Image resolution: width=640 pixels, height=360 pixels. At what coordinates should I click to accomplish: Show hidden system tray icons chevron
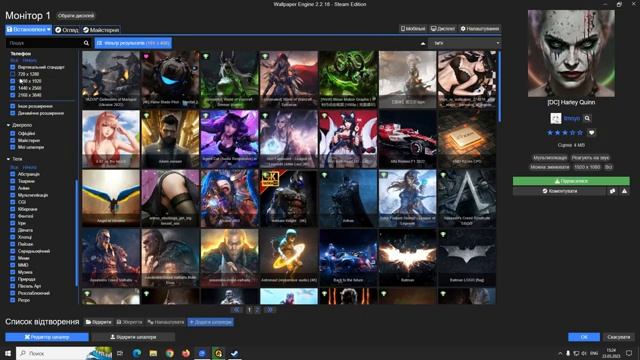(x=560, y=353)
